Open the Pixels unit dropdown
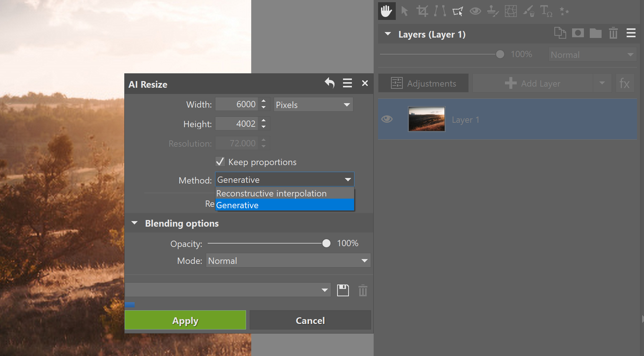The image size is (644, 356). [x=313, y=105]
